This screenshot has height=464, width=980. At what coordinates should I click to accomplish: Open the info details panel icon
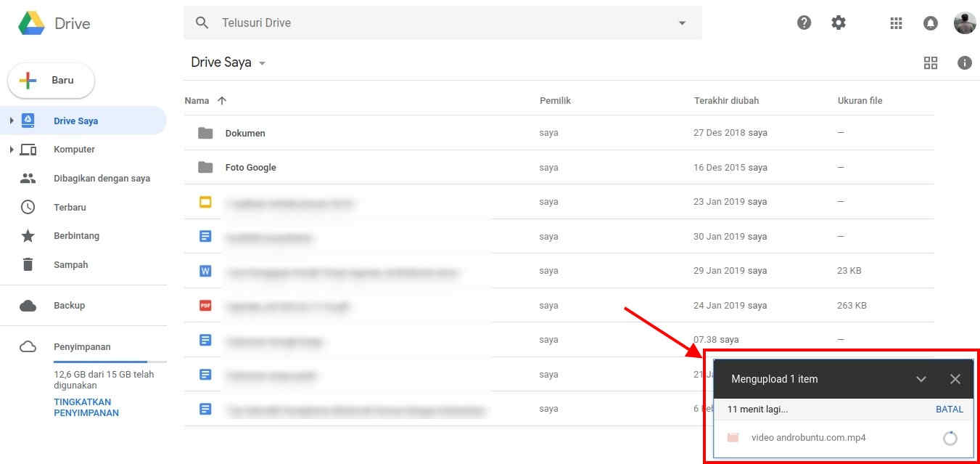pos(965,63)
